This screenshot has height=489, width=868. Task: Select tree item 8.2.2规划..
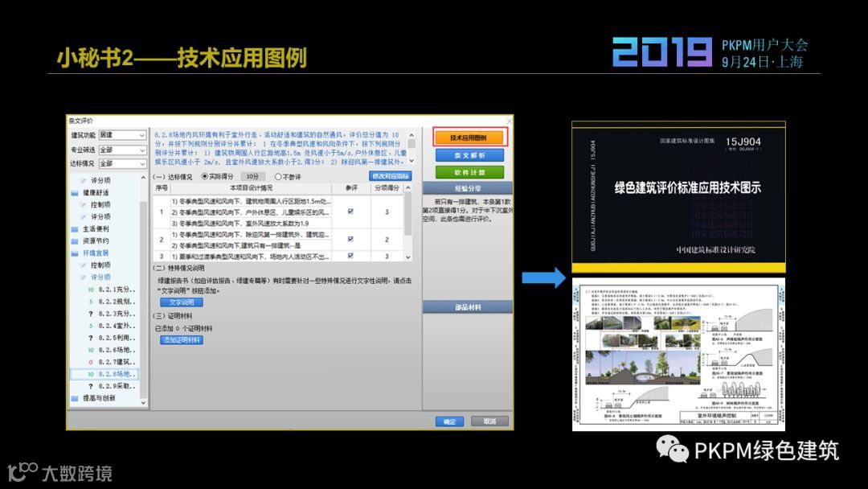pyautogui.click(x=117, y=302)
